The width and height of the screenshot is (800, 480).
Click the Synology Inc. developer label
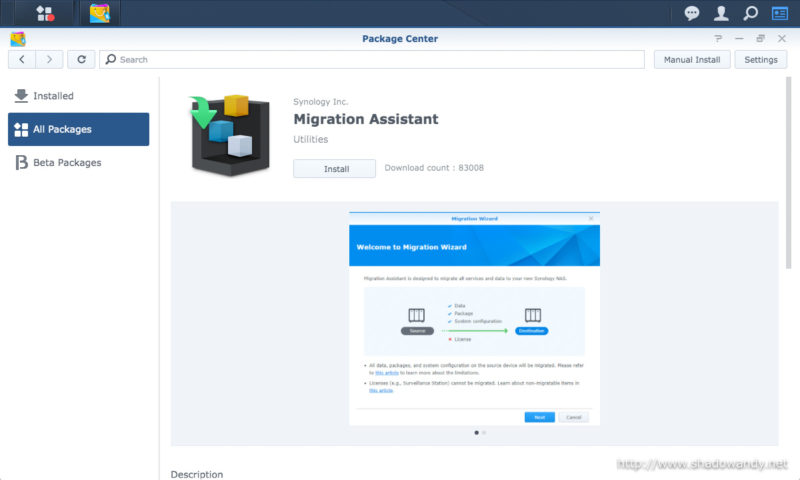(320, 102)
